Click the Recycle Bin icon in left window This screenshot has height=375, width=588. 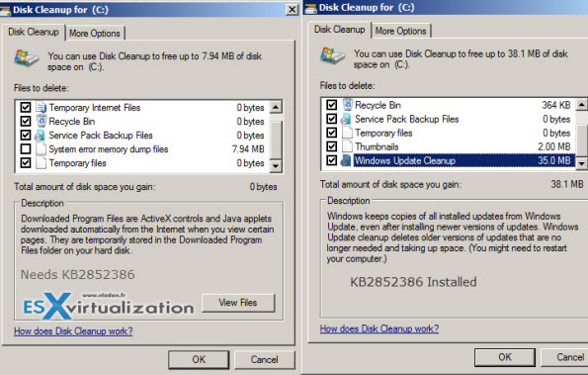click(x=41, y=122)
